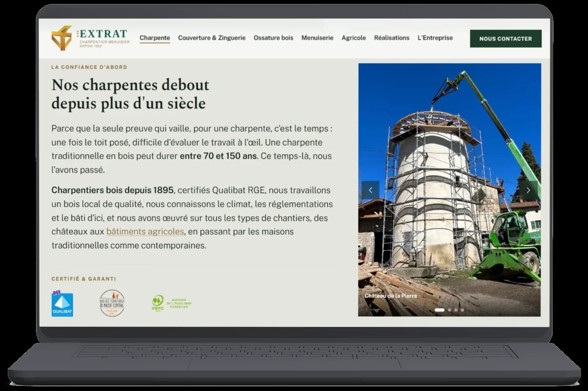Select the third carousel indicator dot
The width and height of the screenshot is (588, 391).
tap(456, 310)
